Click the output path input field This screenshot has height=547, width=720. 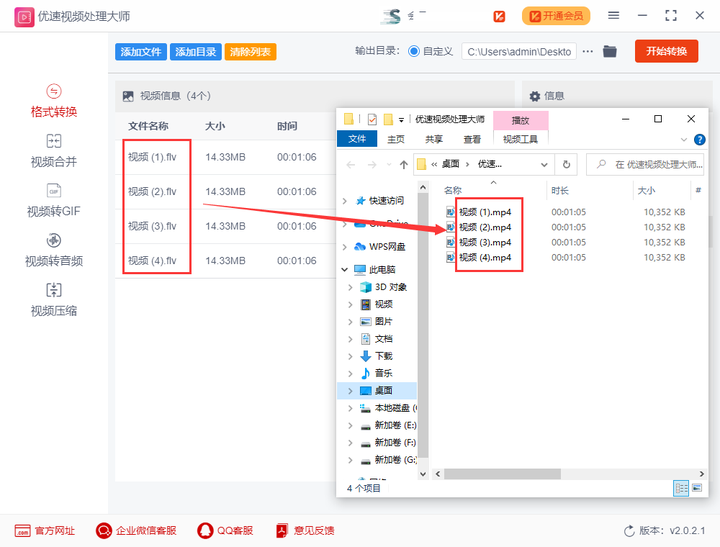click(x=519, y=52)
